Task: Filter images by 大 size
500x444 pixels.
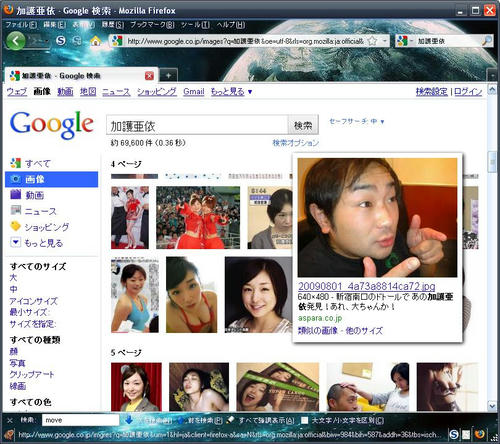Action: click(13, 277)
